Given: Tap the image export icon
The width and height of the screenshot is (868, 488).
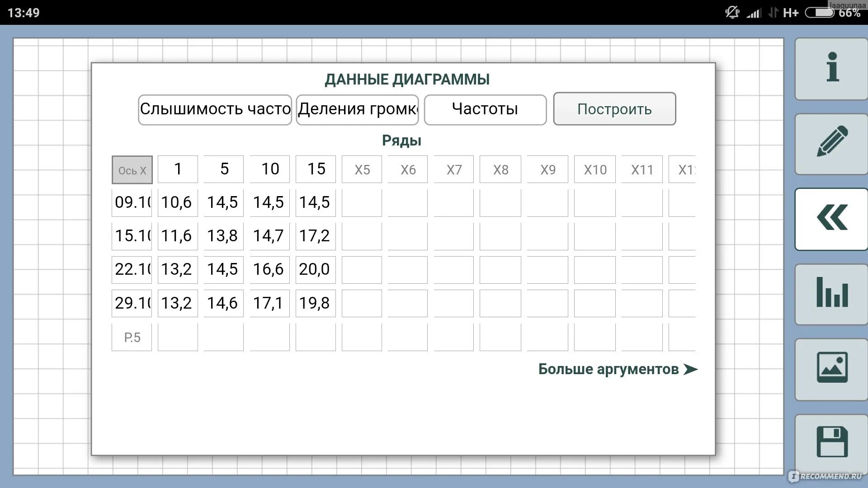Looking at the screenshot, I should (832, 369).
